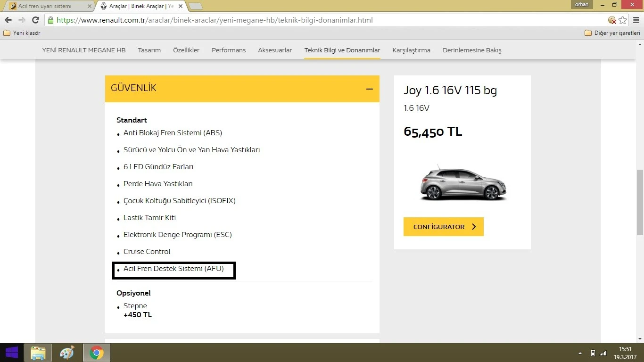
Task: Click 'Acil Fren Destek Sistemi (AFU)' item
Action: 173,269
